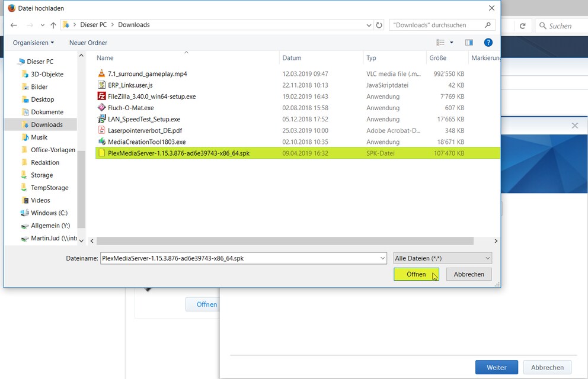Viewport: 588px width, 379px height.
Task: Confirm selection with Öffnen button
Action: click(x=416, y=274)
